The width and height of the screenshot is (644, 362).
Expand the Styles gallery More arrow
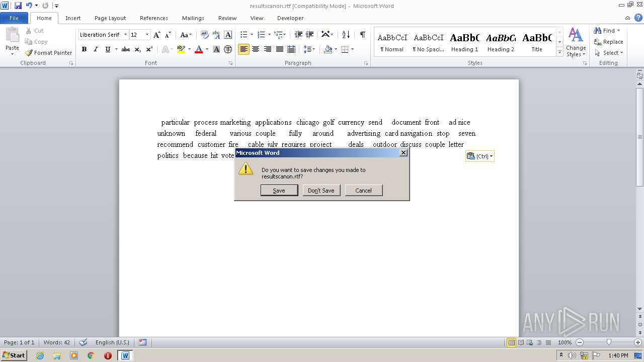[559, 52]
